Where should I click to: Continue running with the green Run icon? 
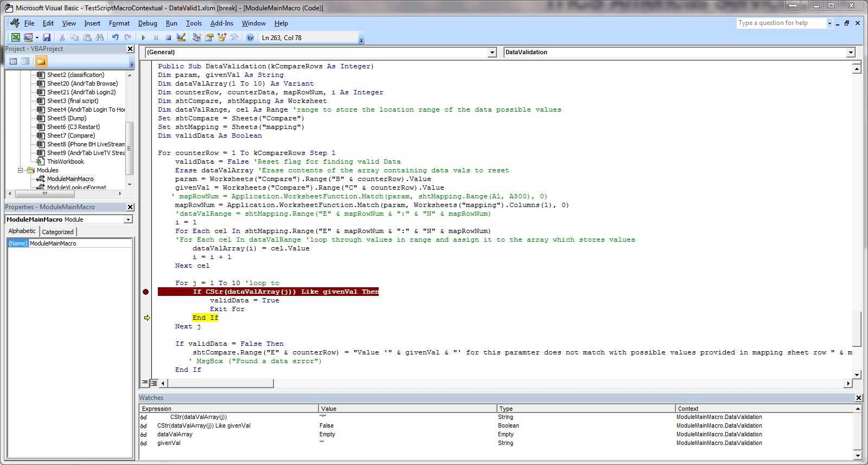click(x=143, y=37)
